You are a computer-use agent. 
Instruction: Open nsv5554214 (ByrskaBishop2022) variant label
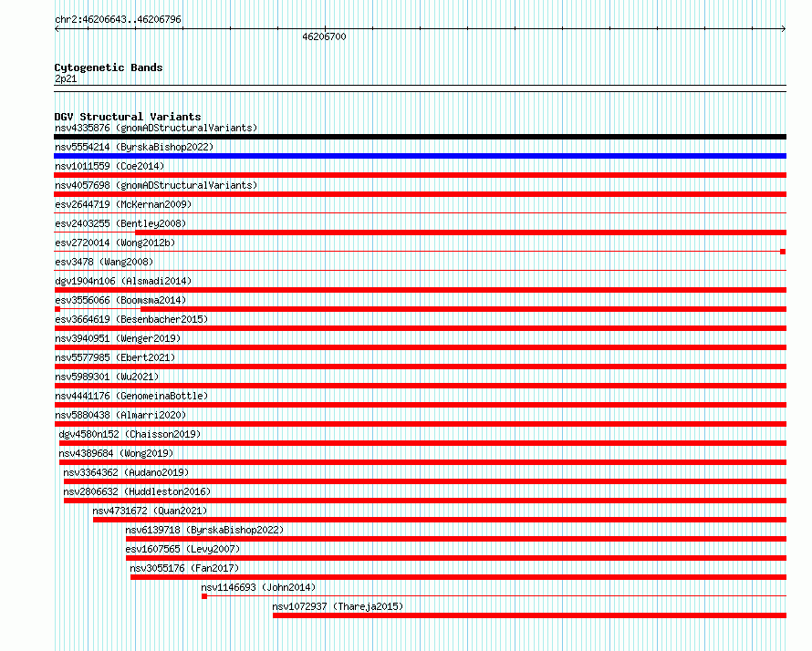click(x=134, y=147)
